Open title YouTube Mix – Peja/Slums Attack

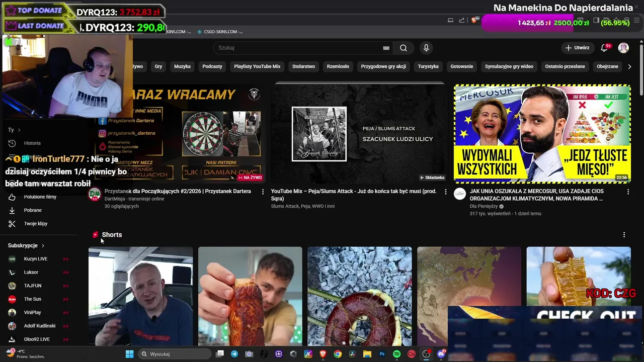pos(354,195)
